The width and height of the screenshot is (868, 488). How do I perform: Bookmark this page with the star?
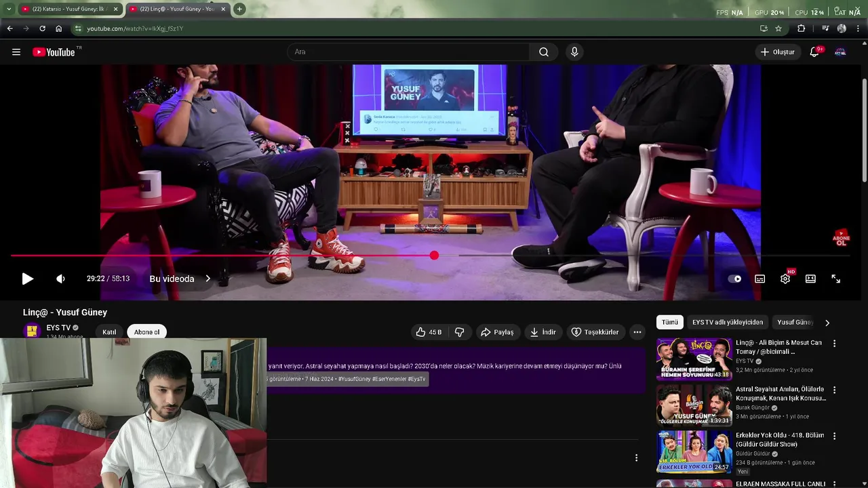coord(778,28)
